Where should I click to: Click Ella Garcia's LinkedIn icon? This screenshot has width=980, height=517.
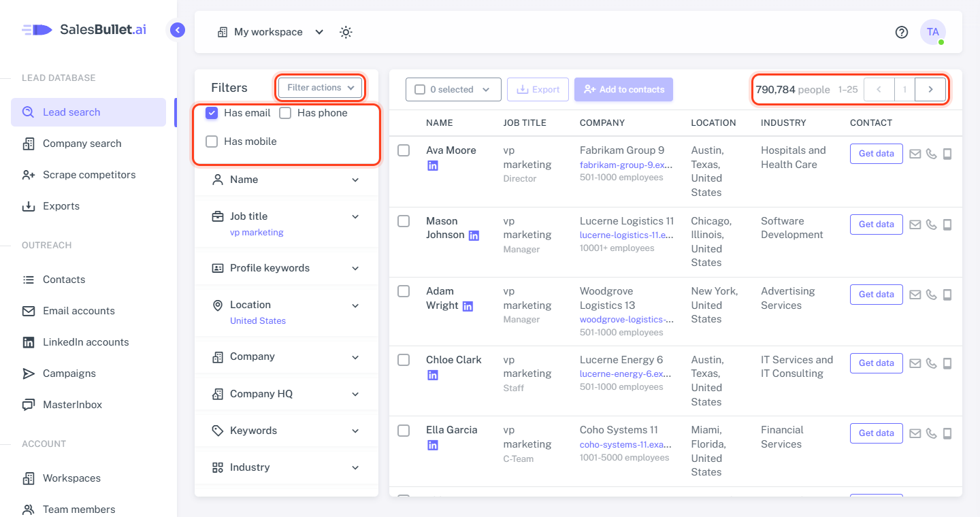433,445
